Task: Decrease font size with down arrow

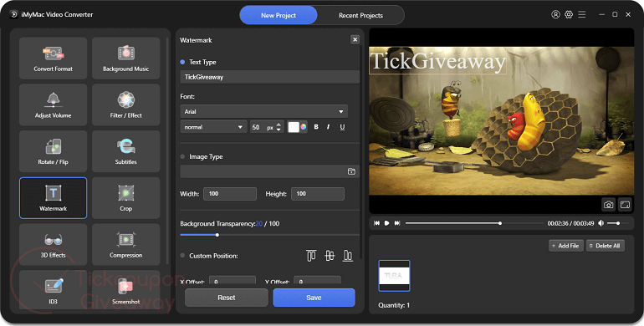Action: tap(279, 130)
